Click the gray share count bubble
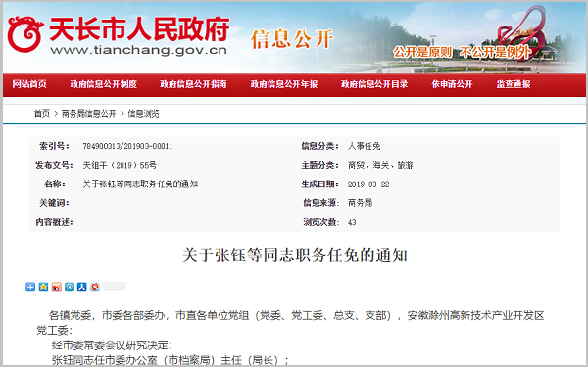Viewport: 588px width, 367px height. pos(114,286)
